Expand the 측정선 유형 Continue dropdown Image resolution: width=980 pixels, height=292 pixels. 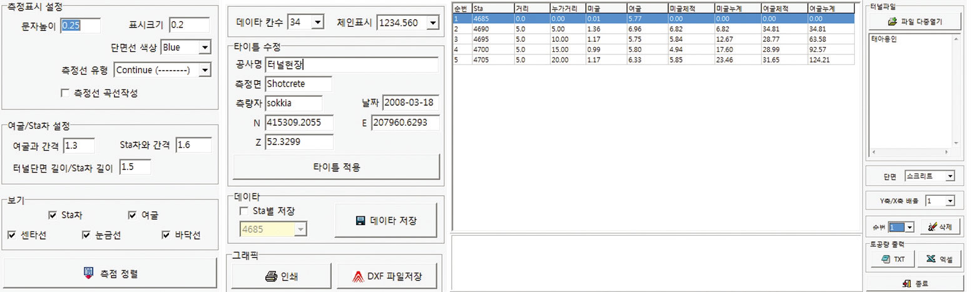click(x=205, y=70)
